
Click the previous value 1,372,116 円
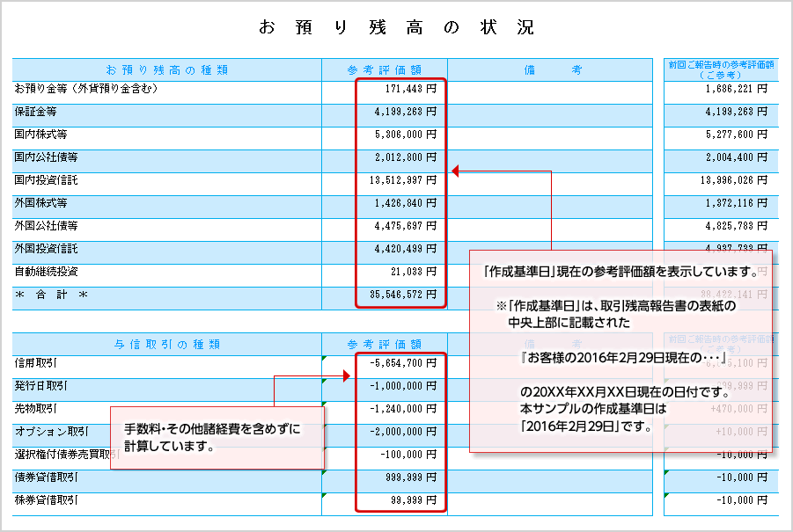pyautogui.click(x=737, y=203)
